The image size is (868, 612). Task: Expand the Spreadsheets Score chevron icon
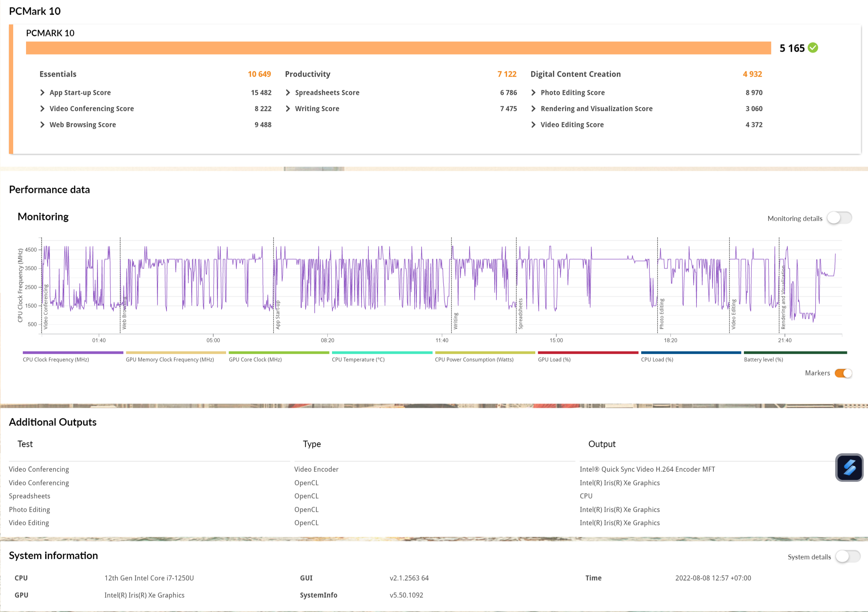[x=288, y=93]
